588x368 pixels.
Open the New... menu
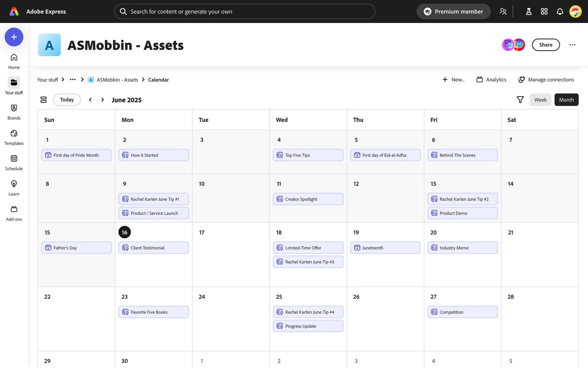click(x=454, y=79)
